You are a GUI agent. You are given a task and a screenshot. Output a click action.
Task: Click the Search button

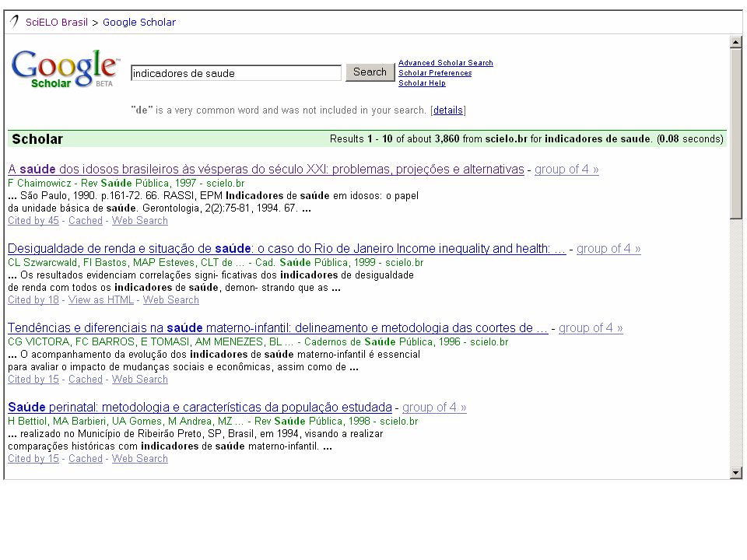pyautogui.click(x=370, y=72)
